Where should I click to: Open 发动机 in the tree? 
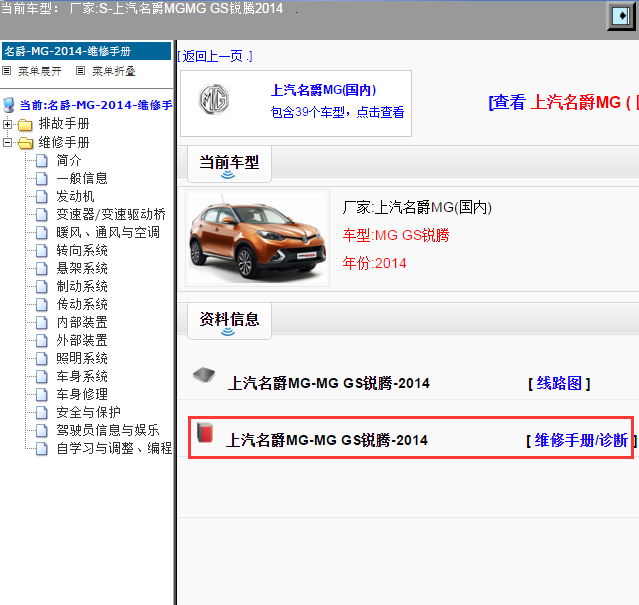[75, 196]
